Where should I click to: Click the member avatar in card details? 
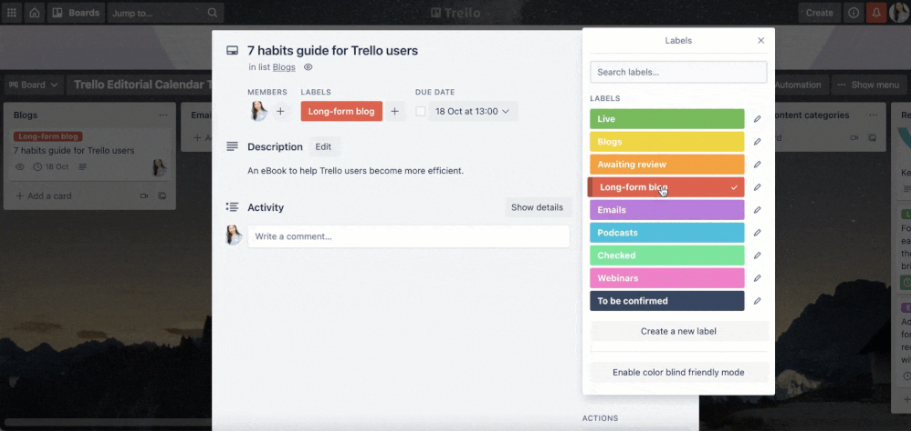[x=258, y=111]
